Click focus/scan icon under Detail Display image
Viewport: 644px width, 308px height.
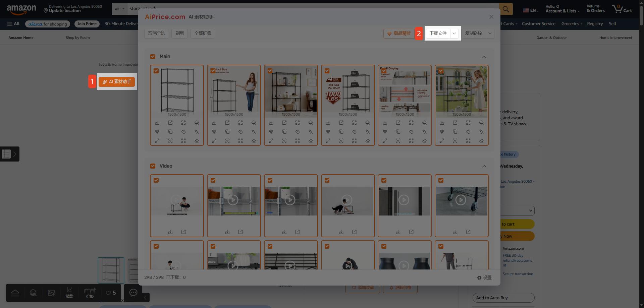click(398, 141)
